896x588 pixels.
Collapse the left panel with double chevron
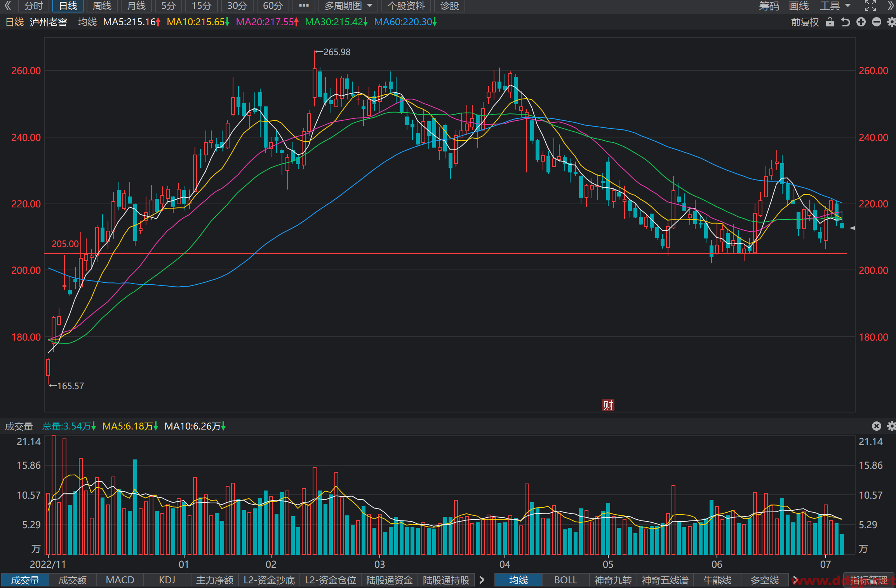click(x=7, y=5)
